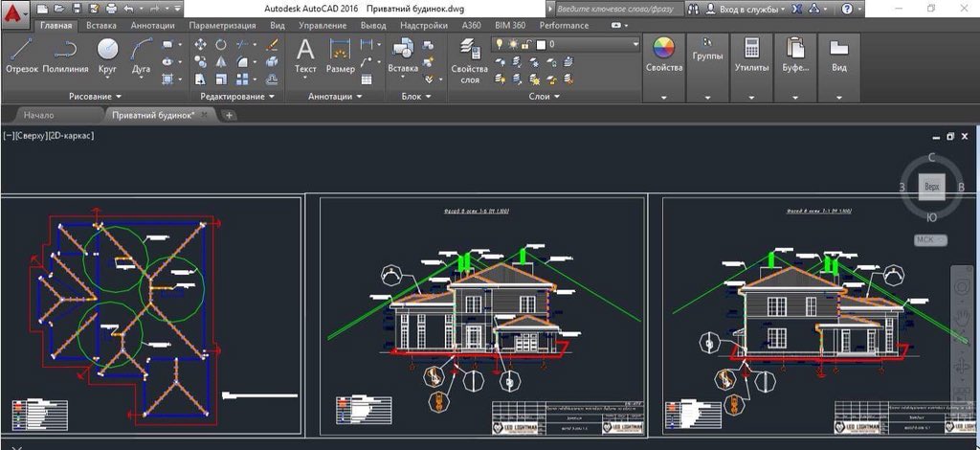Select the Отрезок (Line) tool

pyautogui.click(x=22, y=55)
